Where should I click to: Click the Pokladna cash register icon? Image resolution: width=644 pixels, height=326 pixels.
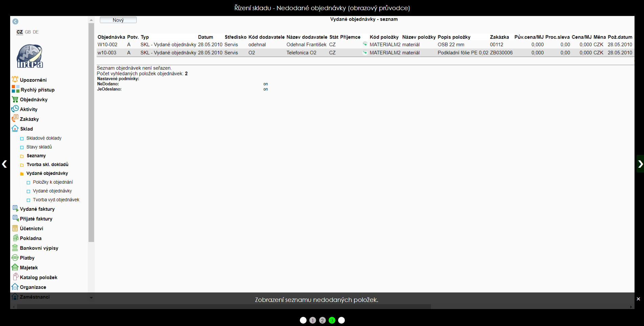[15, 238]
